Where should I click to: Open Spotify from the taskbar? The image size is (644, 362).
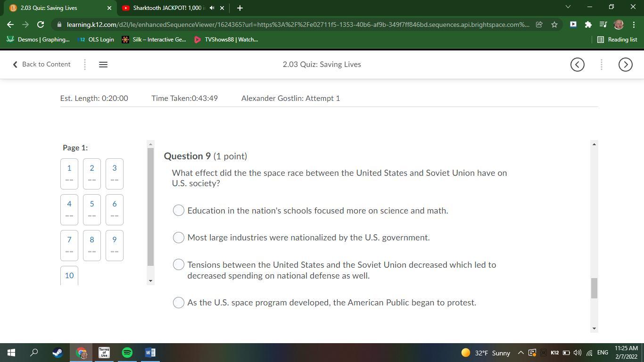[127, 353]
